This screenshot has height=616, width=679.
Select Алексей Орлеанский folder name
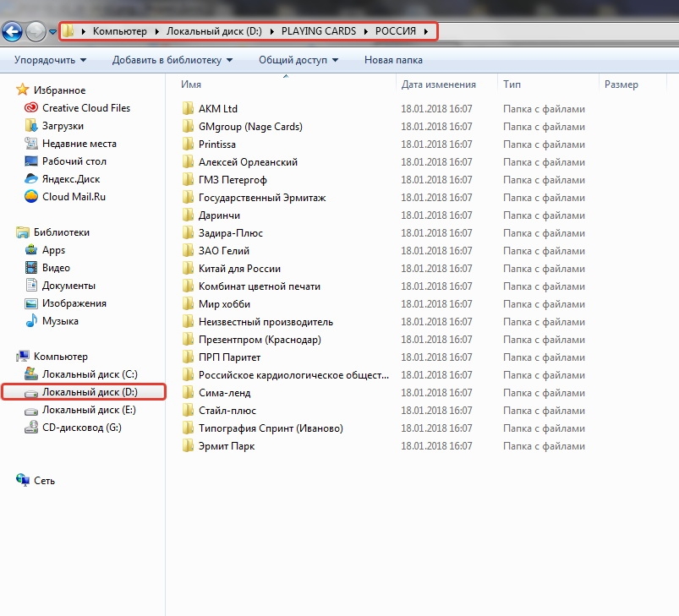pyautogui.click(x=248, y=162)
